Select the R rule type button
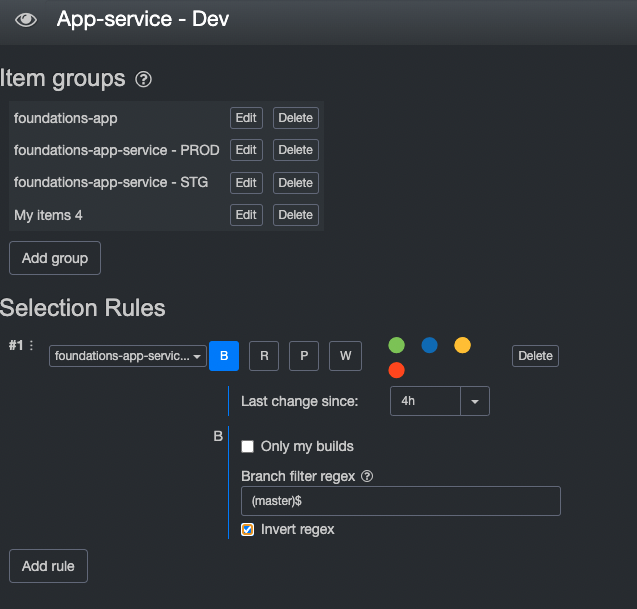 pyautogui.click(x=264, y=356)
